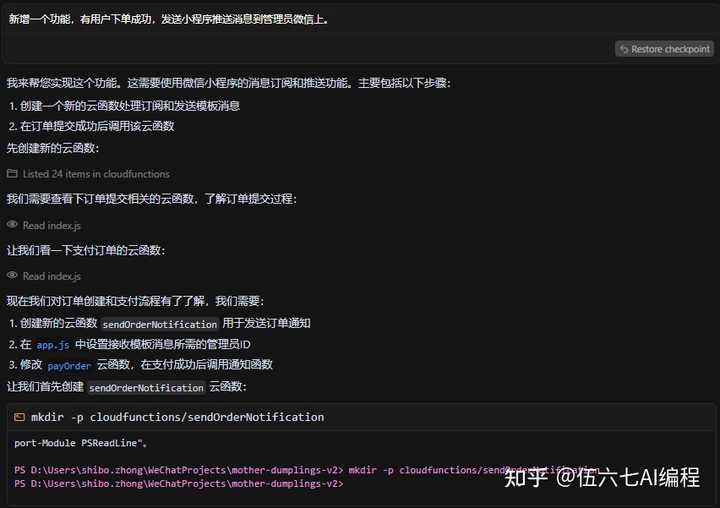Click the eye icon of first Read index.js
Screen dimensions: 720x508
click(12, 225)
